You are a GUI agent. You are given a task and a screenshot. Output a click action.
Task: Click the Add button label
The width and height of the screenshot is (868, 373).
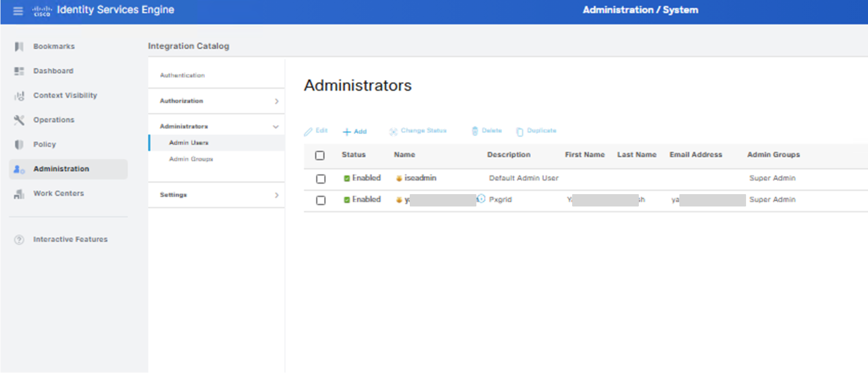click(x=360, y=131)
